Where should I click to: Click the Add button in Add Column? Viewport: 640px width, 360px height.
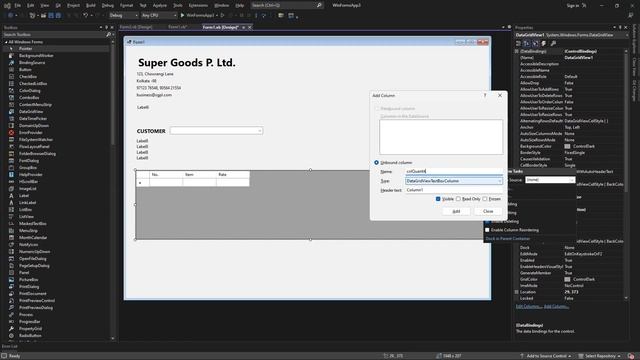[456, 211]
